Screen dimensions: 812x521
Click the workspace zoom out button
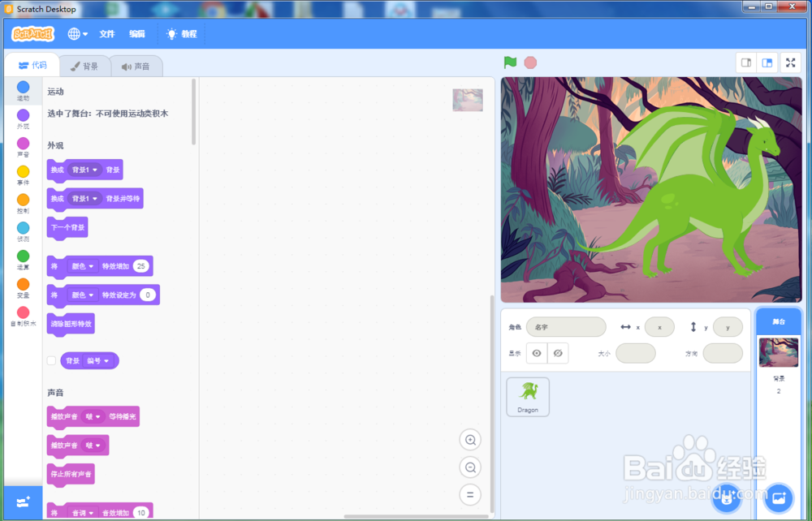pos(470,467)
